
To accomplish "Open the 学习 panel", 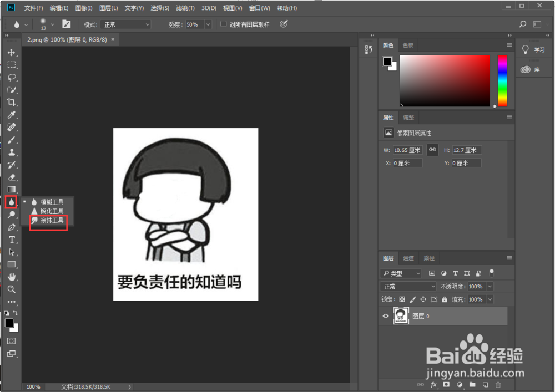I will coord(534,50).
